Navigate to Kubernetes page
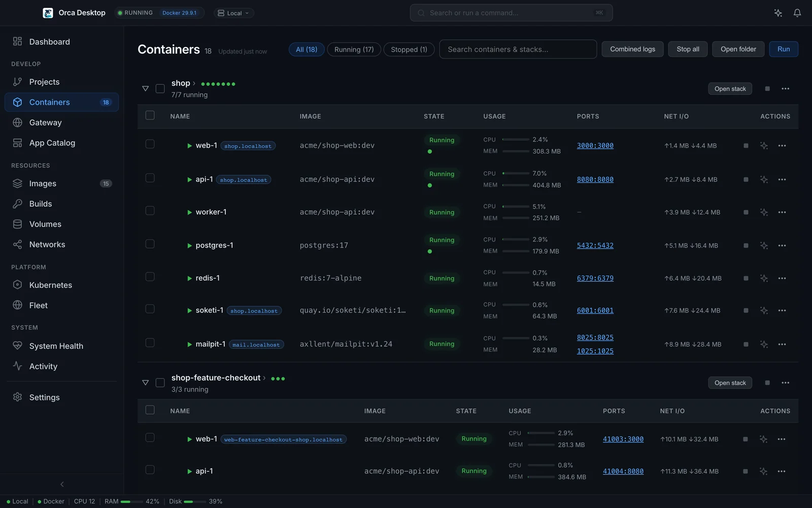 pyautogui.click(x=61, y=285)
